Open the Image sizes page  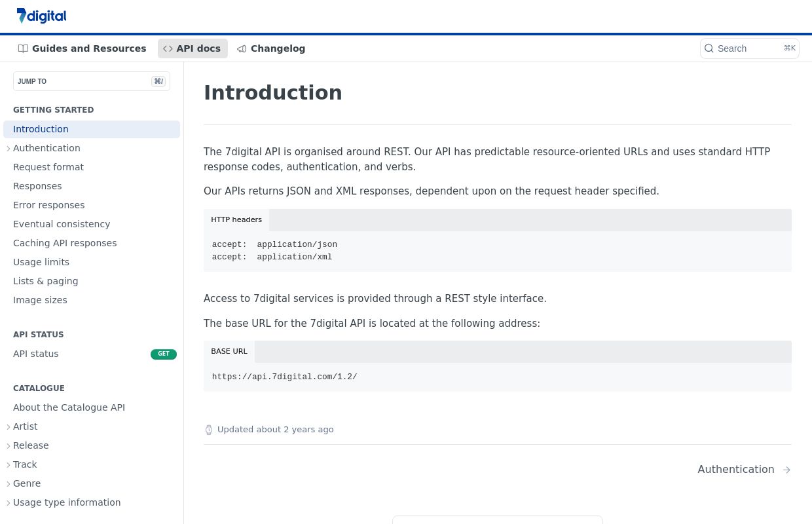[x=92, y=300]
